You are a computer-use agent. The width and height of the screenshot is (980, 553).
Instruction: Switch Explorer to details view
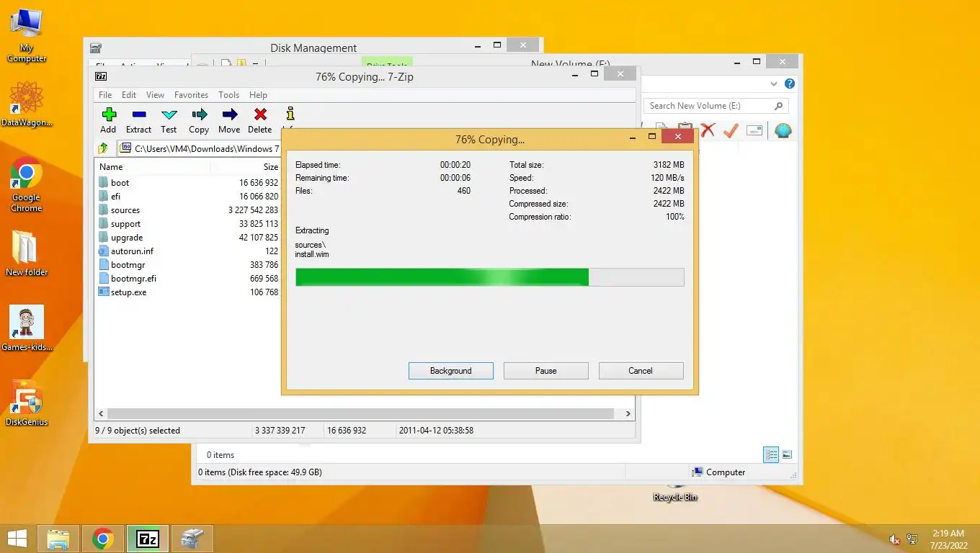tap(772, 454)
